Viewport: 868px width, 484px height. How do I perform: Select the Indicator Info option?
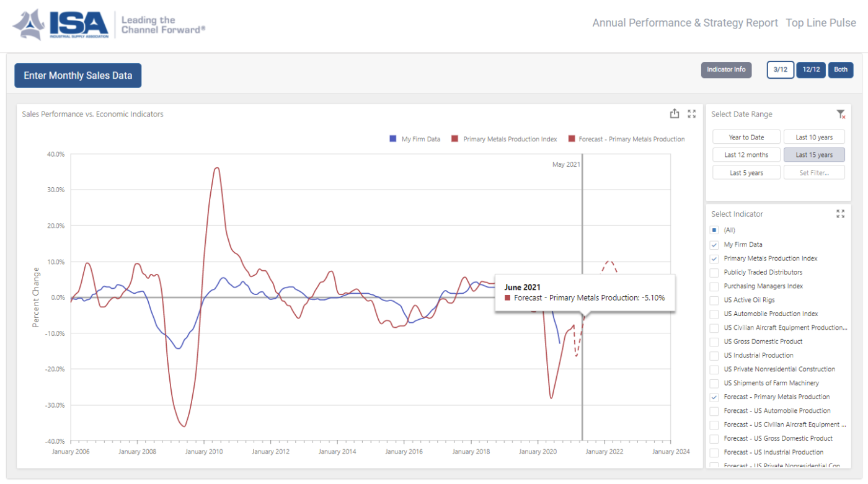tap(726, 70)
